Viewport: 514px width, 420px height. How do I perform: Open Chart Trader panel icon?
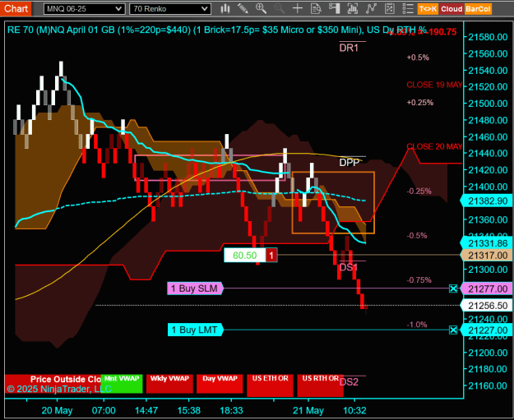tap(335, 9)
